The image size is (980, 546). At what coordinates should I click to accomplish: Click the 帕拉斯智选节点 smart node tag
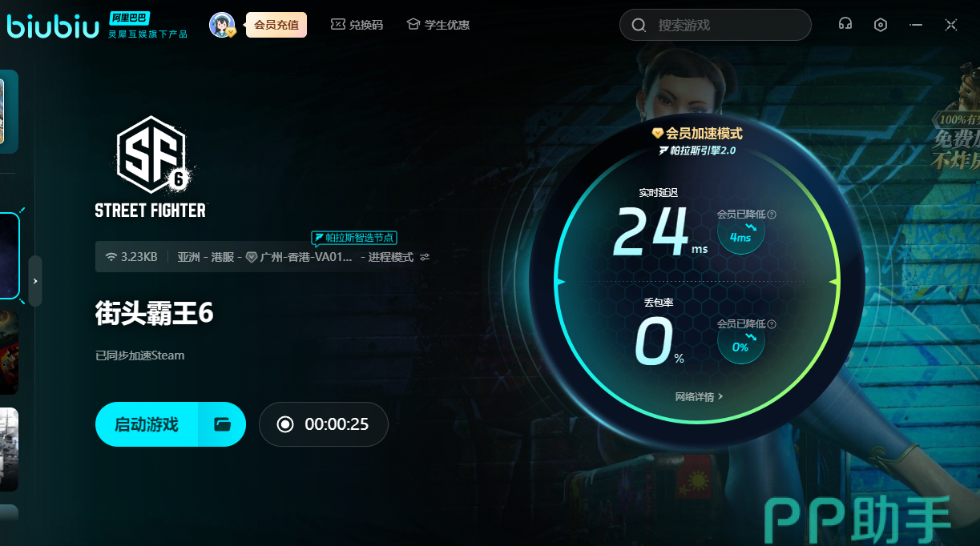tap(354, 238)
